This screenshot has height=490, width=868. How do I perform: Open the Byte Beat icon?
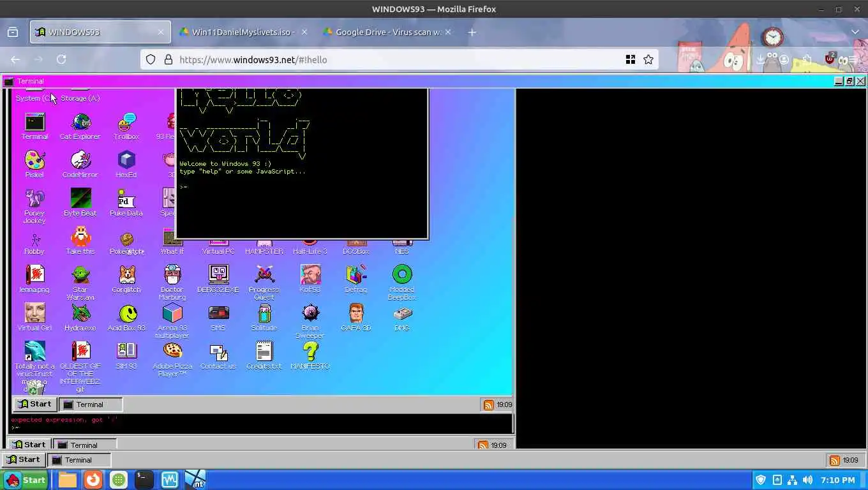(x=80, y=203)
